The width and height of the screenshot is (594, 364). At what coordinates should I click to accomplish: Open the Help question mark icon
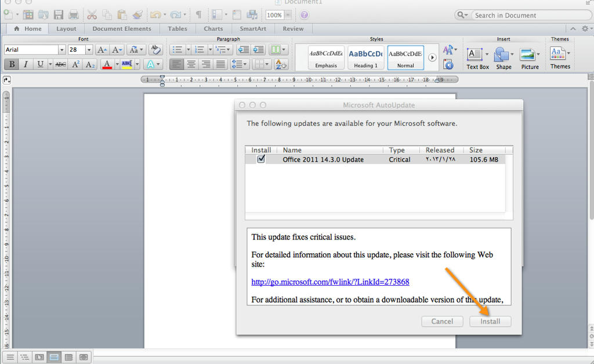[x=304, y=14]
